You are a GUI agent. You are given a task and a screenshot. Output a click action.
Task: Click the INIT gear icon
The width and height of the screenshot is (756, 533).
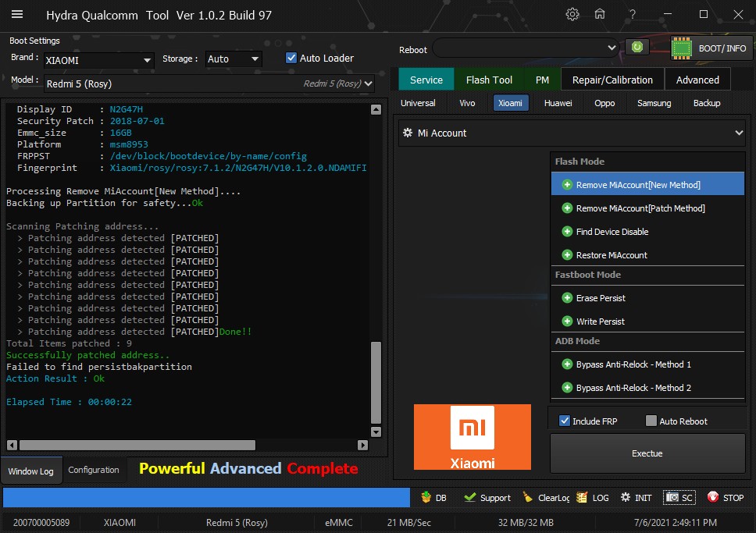pos(626,497)
